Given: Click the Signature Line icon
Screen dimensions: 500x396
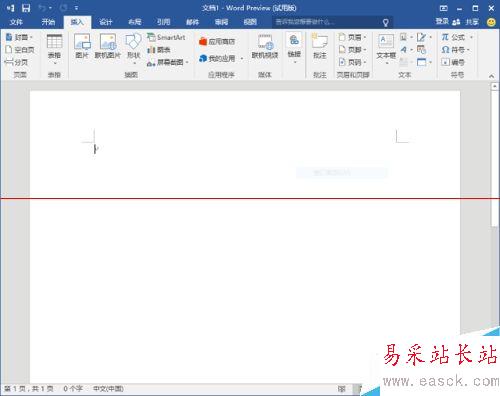Looking at the screenshot, I should [422, 37].
